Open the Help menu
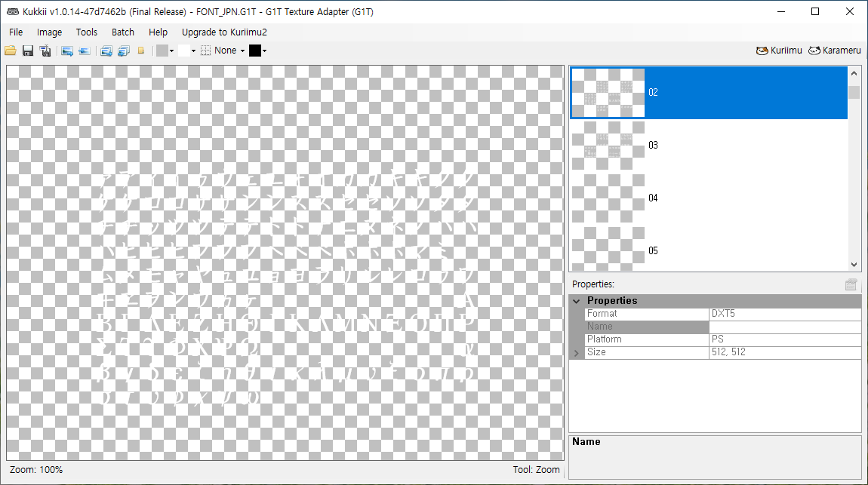The image size is (868, 485). pyautogui.click(x=158, y=32)
